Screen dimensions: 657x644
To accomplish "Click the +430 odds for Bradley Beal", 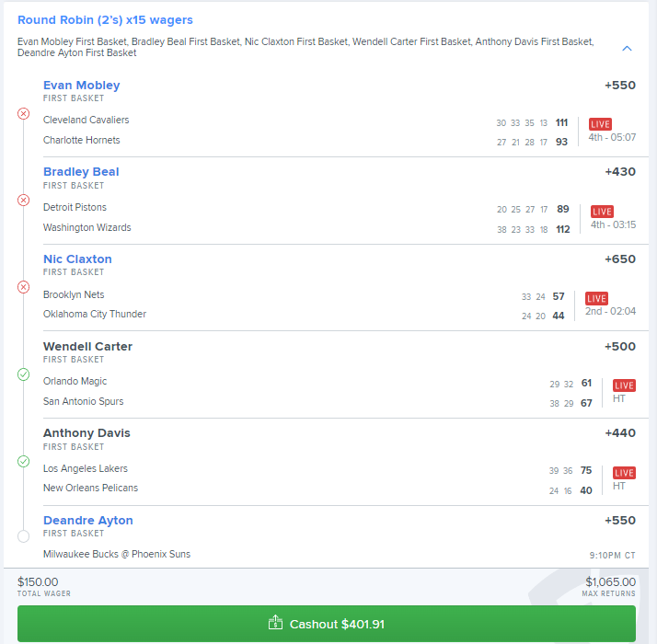I will (620, 172).
